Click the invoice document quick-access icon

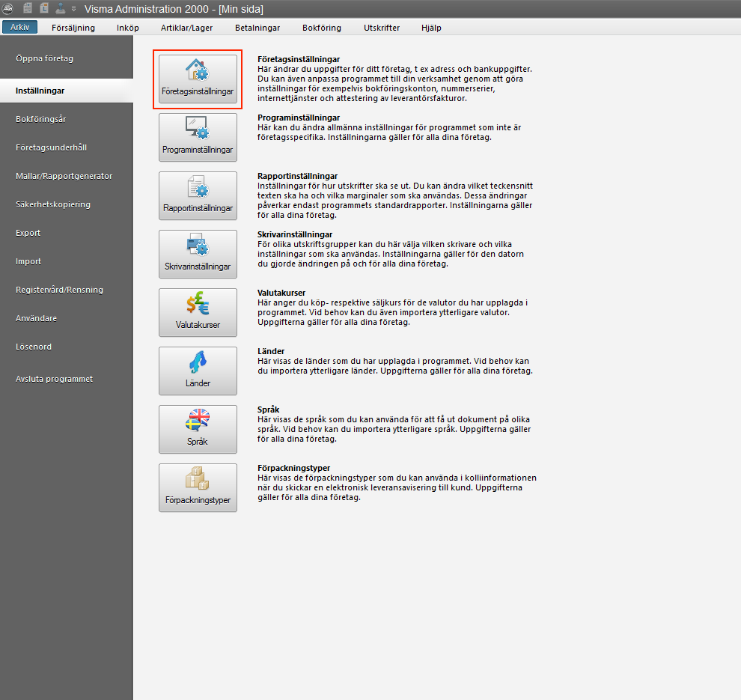click(x=28, y=8)
